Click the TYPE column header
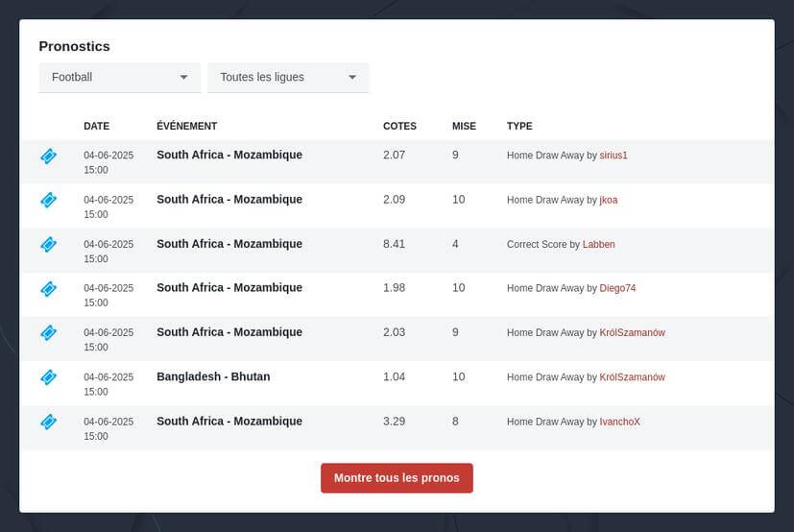Screen dimensions: 794x532 (519, 126)
